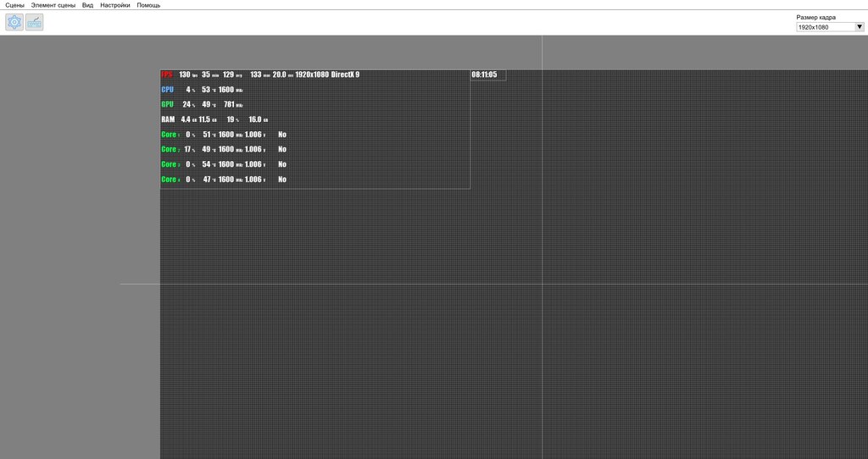Open the hotkeys keyboard icon in toolbar
Image resolution: width=868 pixels, height=459 pixels.
[x=34, y=22]
